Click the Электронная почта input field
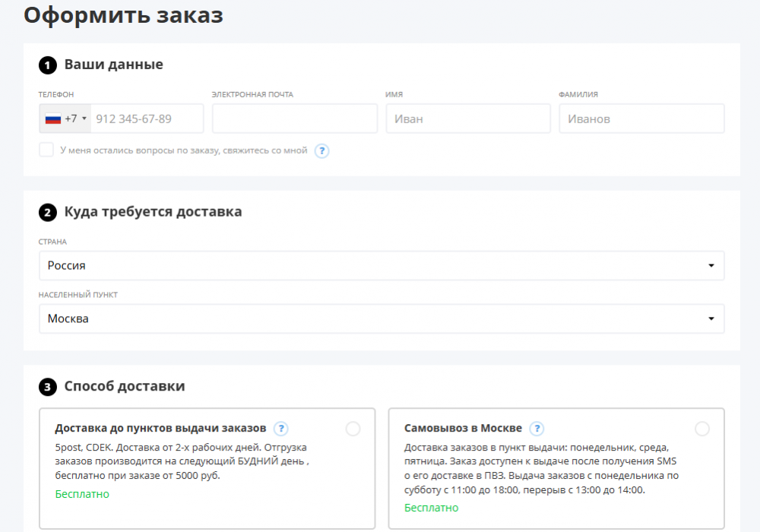Image resolution: width=760 pixels, height=532 pixels. (294, 119)
